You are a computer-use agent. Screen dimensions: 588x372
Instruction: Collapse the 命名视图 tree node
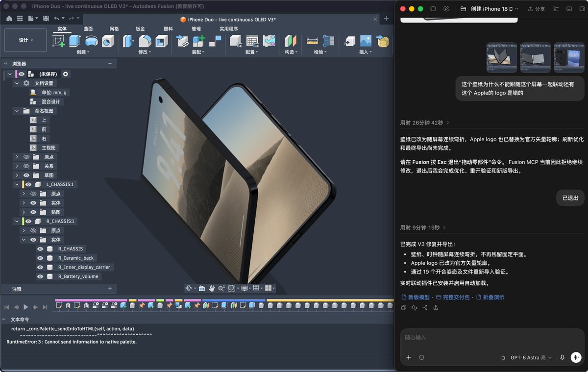(17, 111)
